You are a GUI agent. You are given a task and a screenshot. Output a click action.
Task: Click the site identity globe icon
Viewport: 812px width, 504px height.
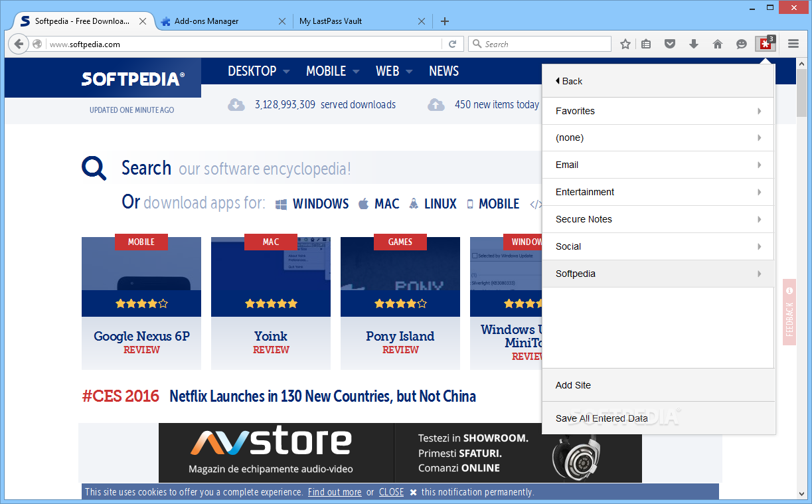37,44
